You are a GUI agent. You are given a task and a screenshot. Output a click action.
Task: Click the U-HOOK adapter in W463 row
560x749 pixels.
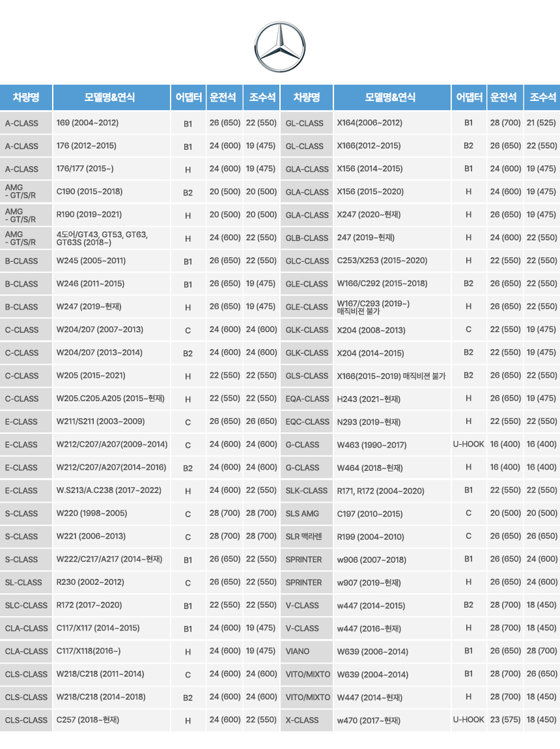[468, 444]
